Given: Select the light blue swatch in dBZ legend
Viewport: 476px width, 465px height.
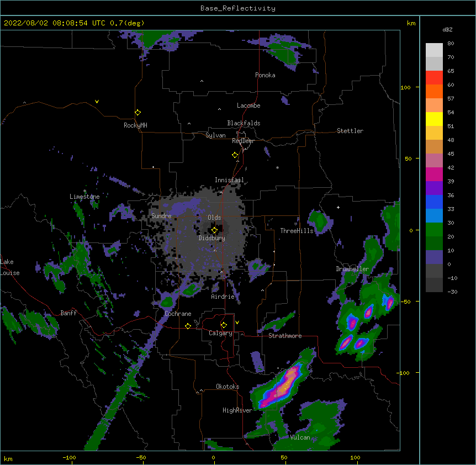Looking at the screenshot, I should pyautogui.click(x=434, y=216).
